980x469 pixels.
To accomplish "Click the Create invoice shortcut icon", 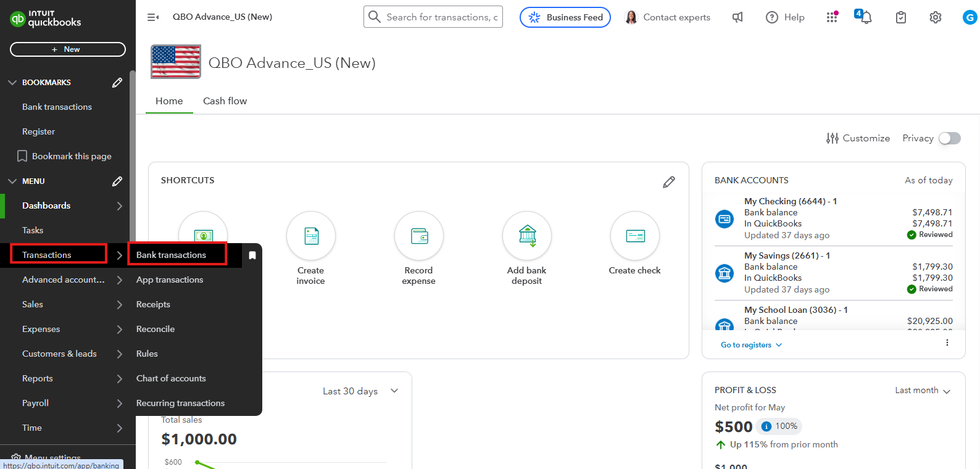I will 311,236.
